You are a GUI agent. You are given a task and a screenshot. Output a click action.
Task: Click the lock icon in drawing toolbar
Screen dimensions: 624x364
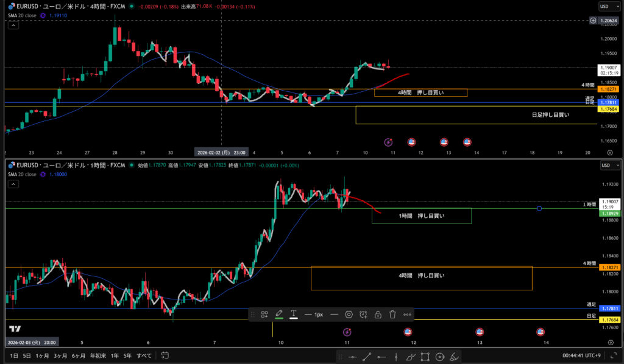point(378,315)
